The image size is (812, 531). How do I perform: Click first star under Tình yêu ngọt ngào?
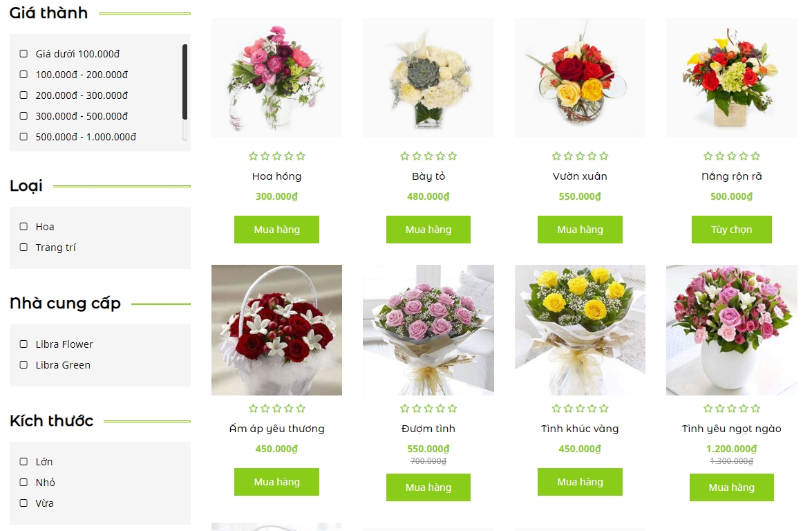coord(708,408)
